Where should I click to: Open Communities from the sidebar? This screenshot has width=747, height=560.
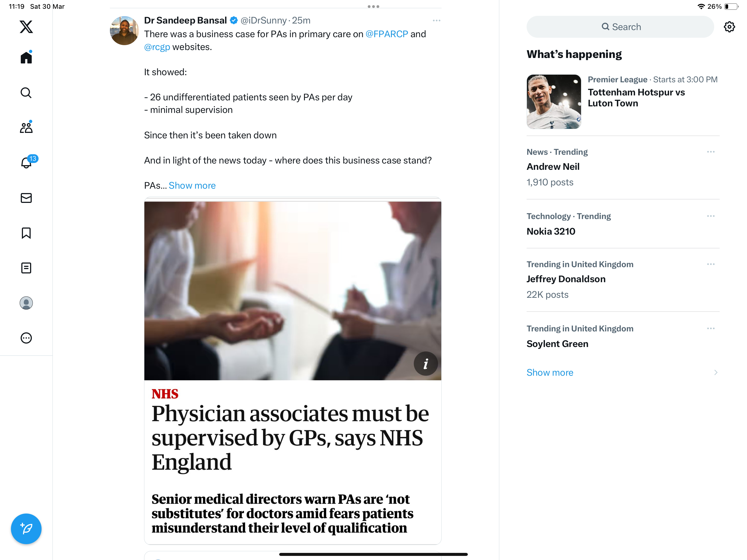coord(26,127)
